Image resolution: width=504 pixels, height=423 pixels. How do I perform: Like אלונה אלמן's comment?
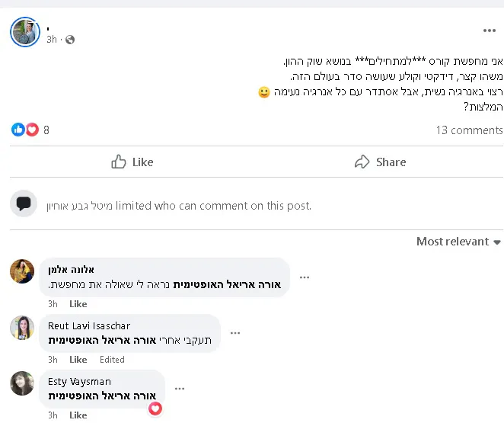click(x=78, y=304)
